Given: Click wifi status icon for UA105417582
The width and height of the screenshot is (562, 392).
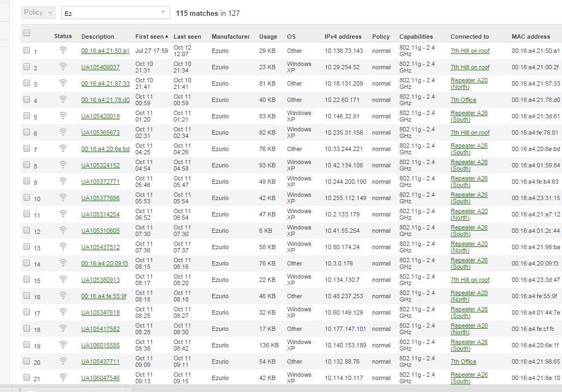Looking at the screenshot, I should pos(63,329).
